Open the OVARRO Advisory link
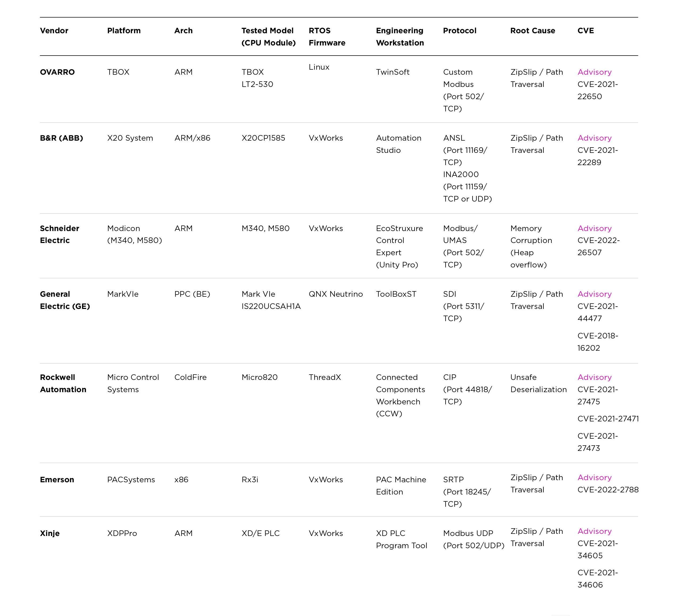 pyautogui.click(x=594, y=72)
